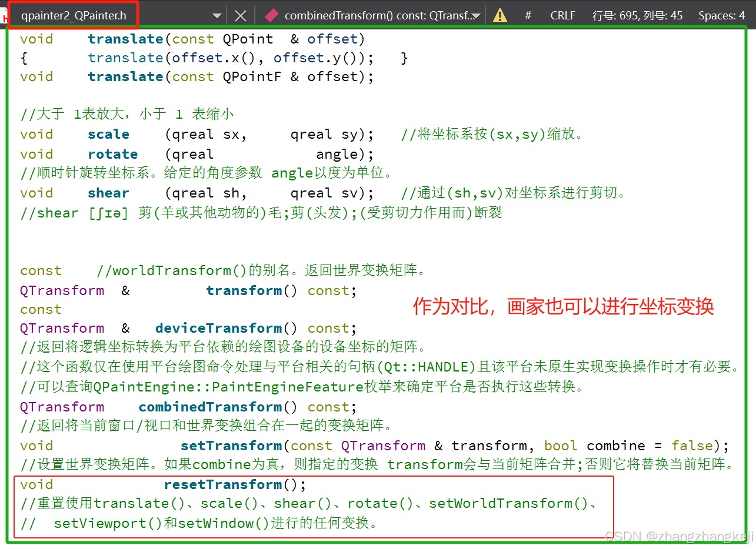Click the comment '//将坐标系按(sx,sy)缩放。'
The image size is (756, 549).
pyautogui.click(x=493, y=134)
